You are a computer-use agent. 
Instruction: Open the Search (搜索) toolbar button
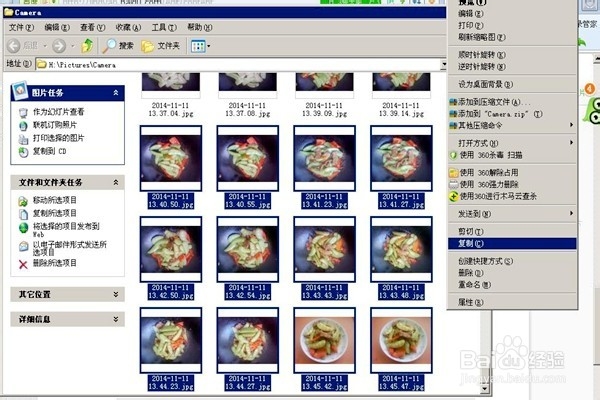pos(118,46)
